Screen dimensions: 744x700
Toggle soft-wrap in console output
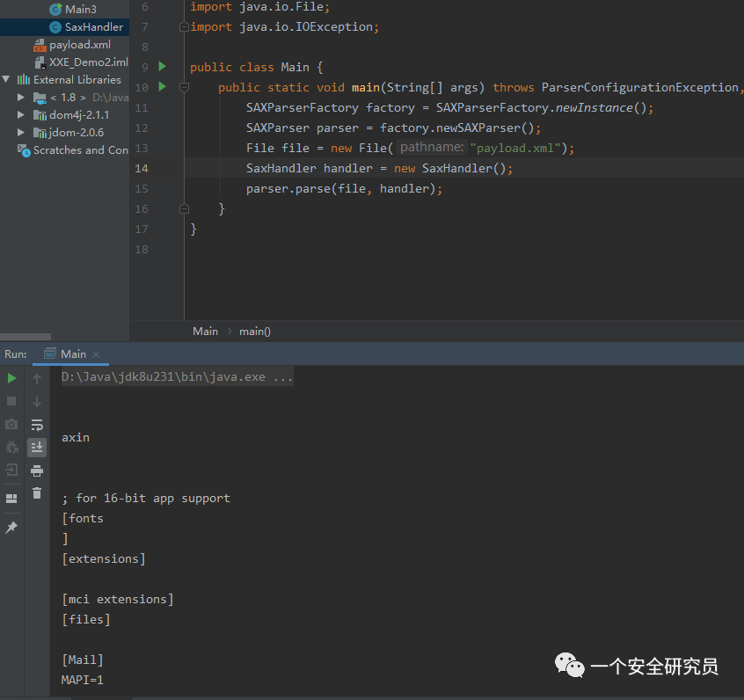tap(37, 425)
